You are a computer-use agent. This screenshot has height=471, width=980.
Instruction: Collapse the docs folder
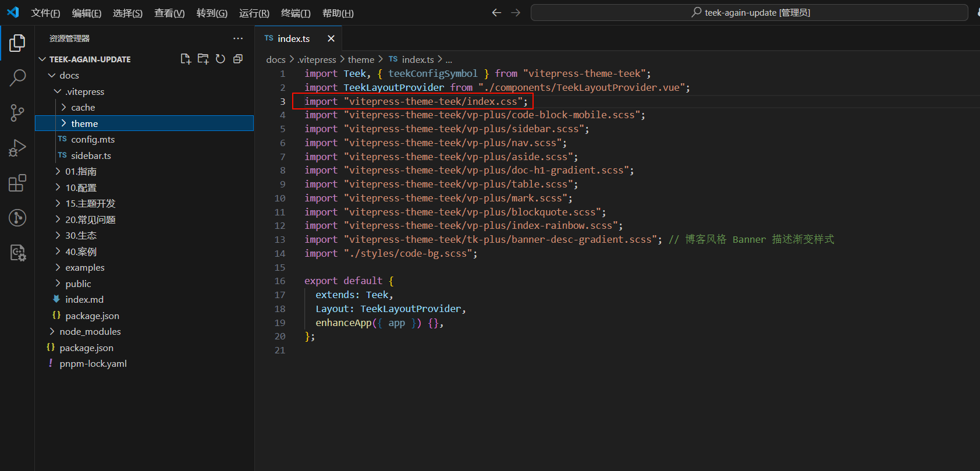click(52, 75)
